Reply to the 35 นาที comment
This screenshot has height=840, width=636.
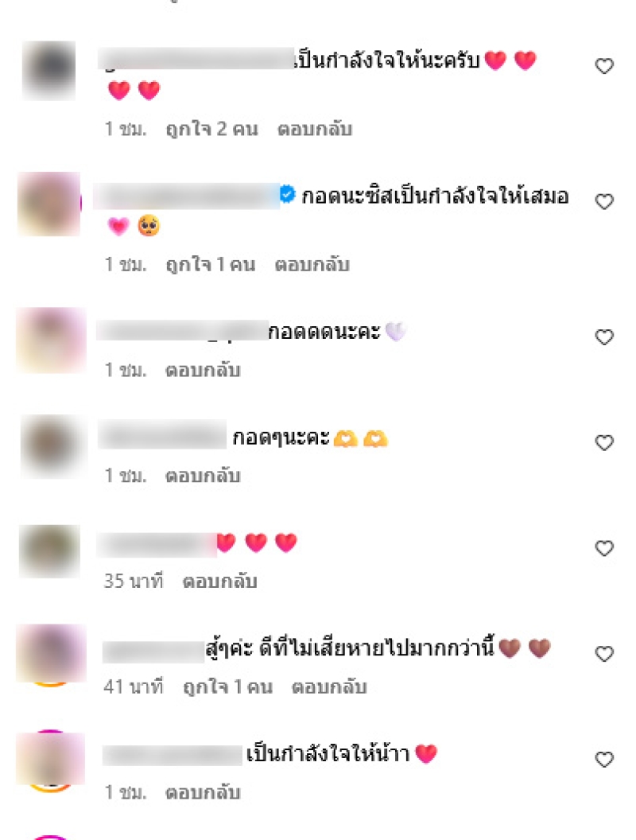[x=220, y=581]
